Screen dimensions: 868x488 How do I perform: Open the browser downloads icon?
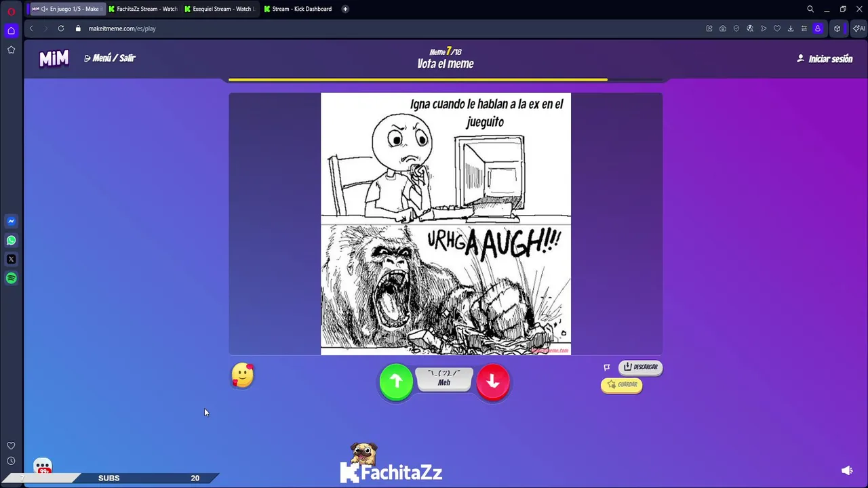791,28
